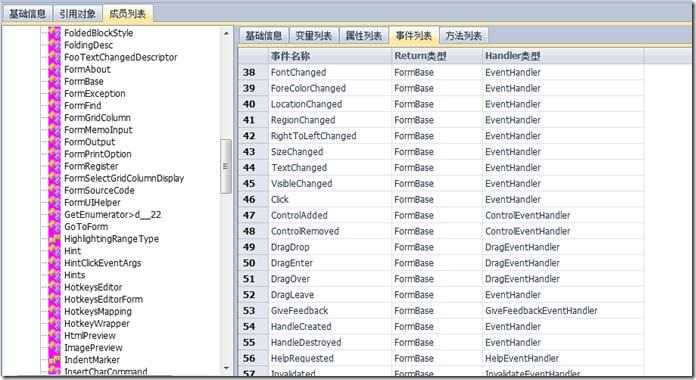The height and width of the screenshot is (380, 696).
Task: Click the icon beside ImagePreview
Action: (54, 348)
